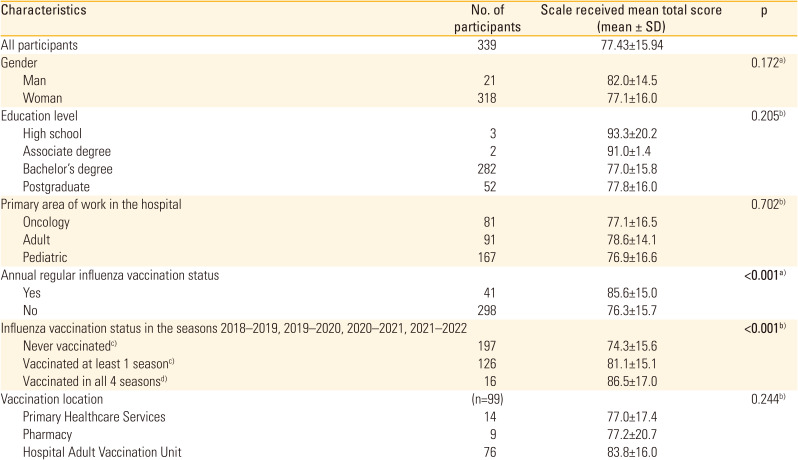Click the Education level category heading
The height and width of the screenshot is (460, 798).
44,116
